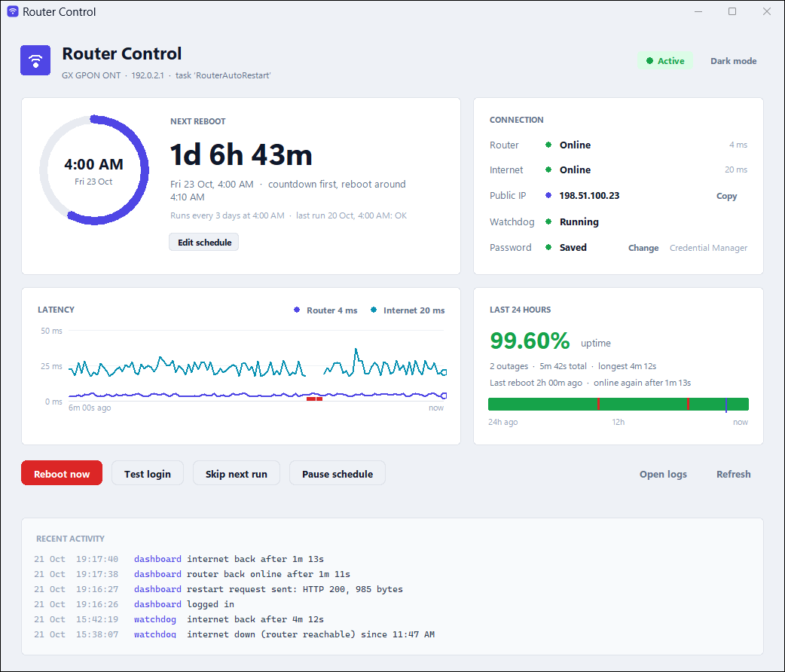Click the Router latency line endpoint at now
Viewport: 785px width, 672px height.
tap(444, 396)
